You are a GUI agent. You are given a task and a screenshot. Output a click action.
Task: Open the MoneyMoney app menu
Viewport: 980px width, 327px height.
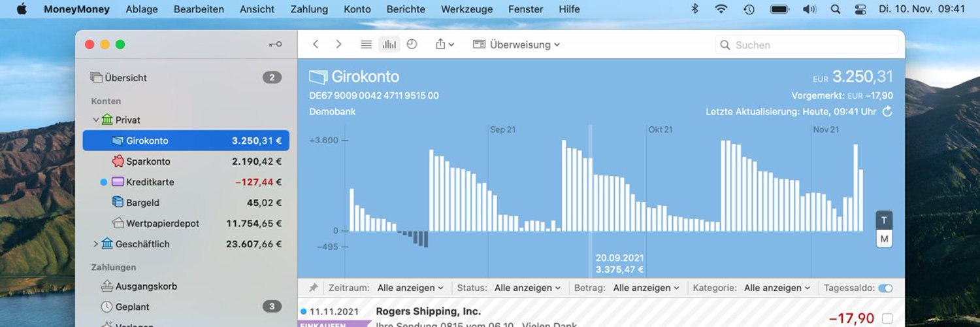click(x=76, y=9)
